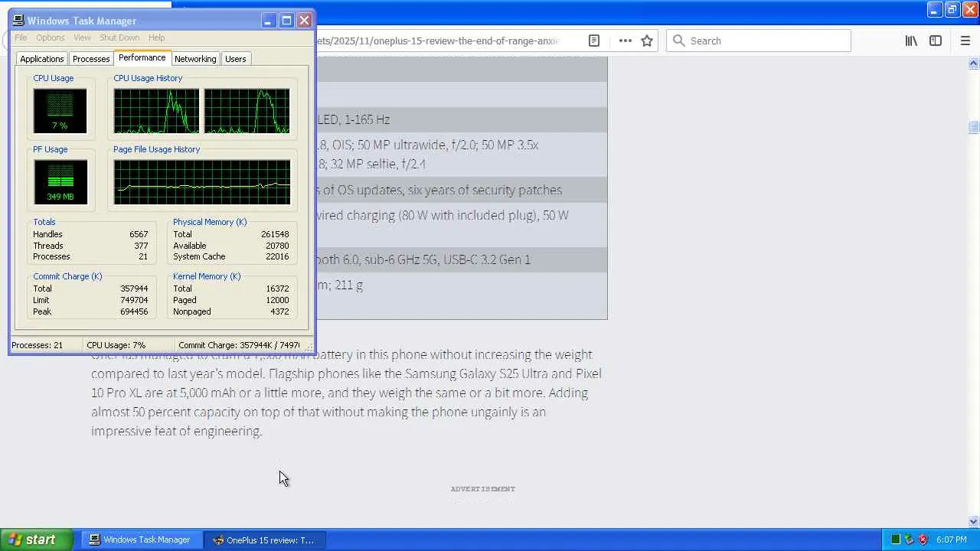
Task: Switch to OnePlus 15 review taskbar button
Action: coord(265,540)
